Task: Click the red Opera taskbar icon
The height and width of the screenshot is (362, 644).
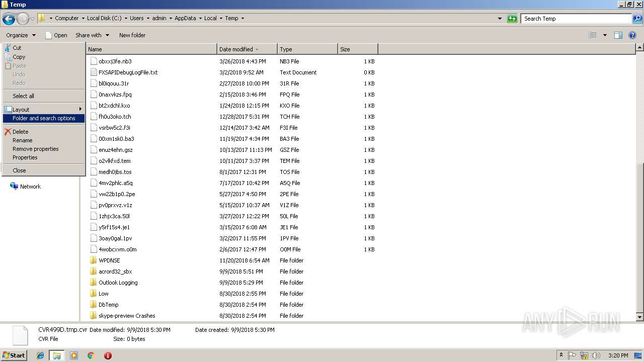Action: 108,355
